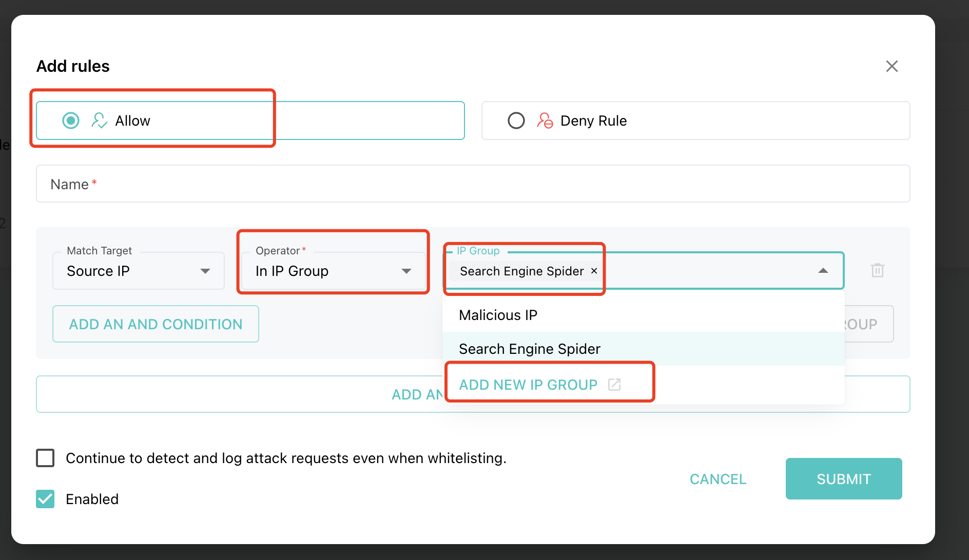Focus the Name input field
The height and width of the screenshot is (560, 969).
pyautogui.click(x=473, y=184)
